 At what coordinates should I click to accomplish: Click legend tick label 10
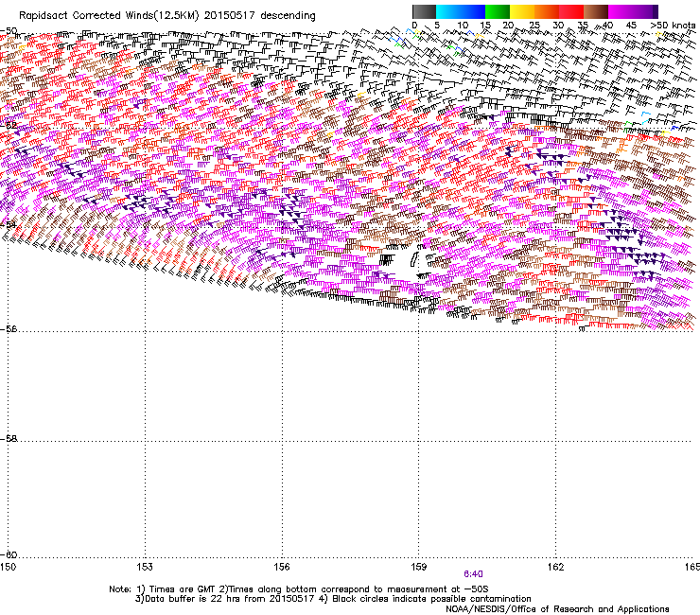463,26
